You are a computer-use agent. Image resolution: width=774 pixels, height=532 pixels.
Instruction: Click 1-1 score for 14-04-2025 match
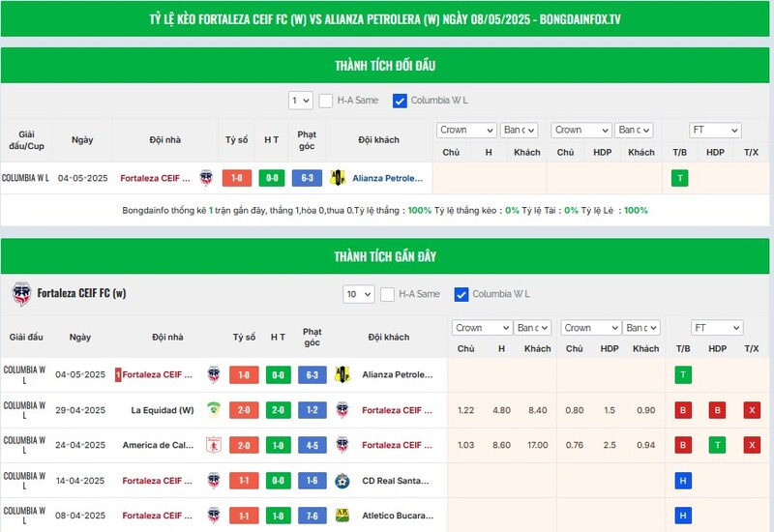tap(244, 481)
